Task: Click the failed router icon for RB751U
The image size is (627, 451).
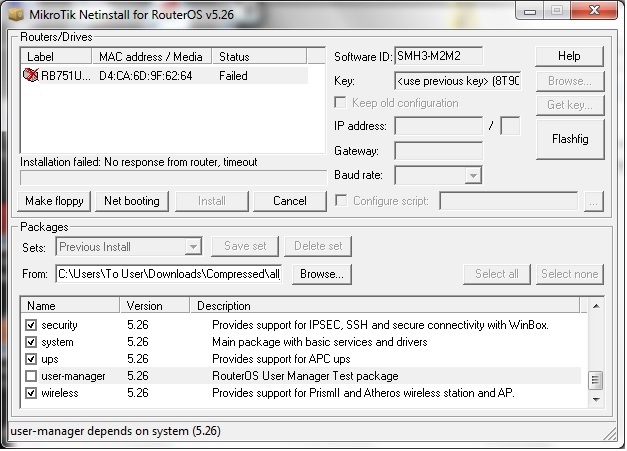Action: click(x=30, y=75)
